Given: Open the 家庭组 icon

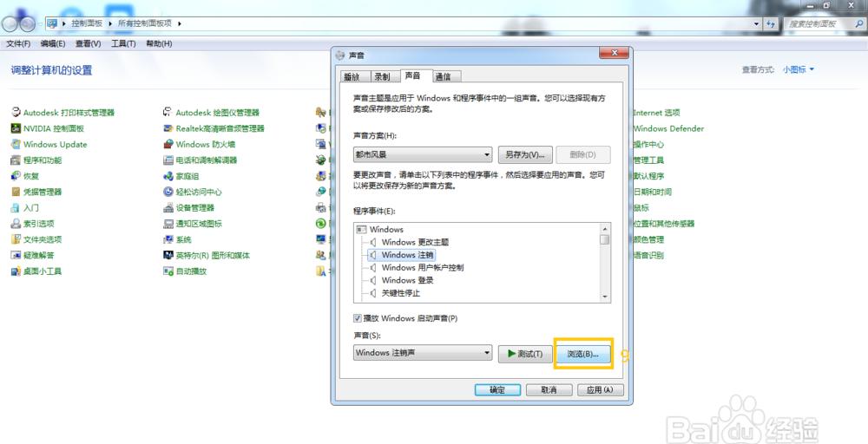Looking at the screenshot, I should [168, 176].
